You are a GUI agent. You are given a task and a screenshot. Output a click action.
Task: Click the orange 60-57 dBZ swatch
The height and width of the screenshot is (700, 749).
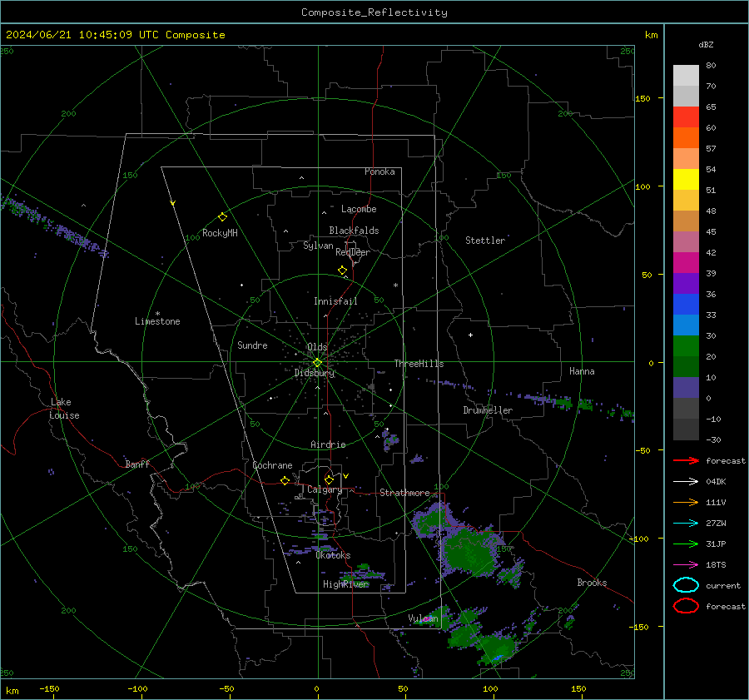686,138
